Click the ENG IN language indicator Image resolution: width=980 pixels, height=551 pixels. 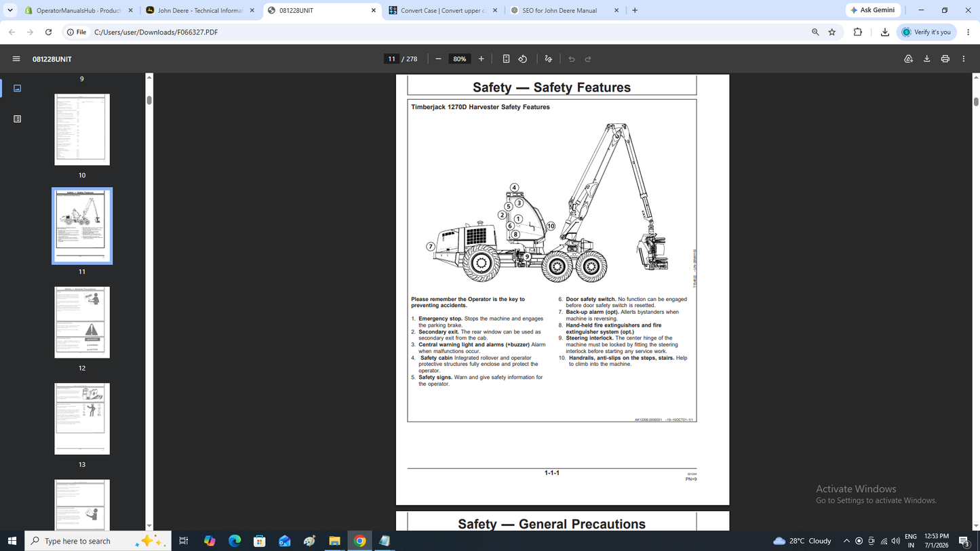coord(911,541)
